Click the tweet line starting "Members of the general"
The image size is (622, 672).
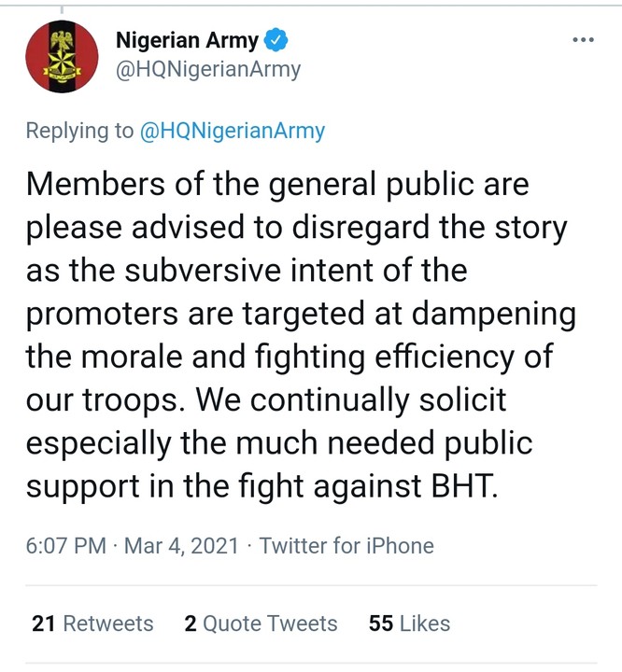coord(277,184)
